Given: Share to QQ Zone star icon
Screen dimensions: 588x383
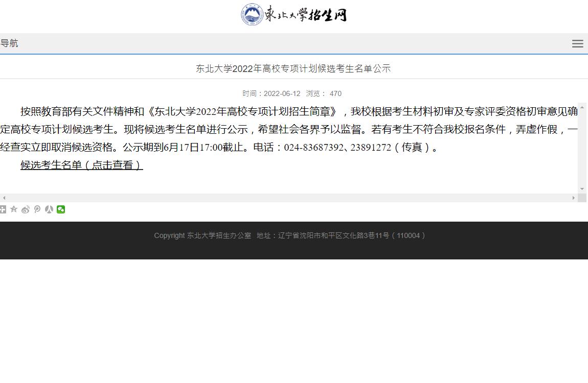Looking at the screenshot, I should point(14,209).
